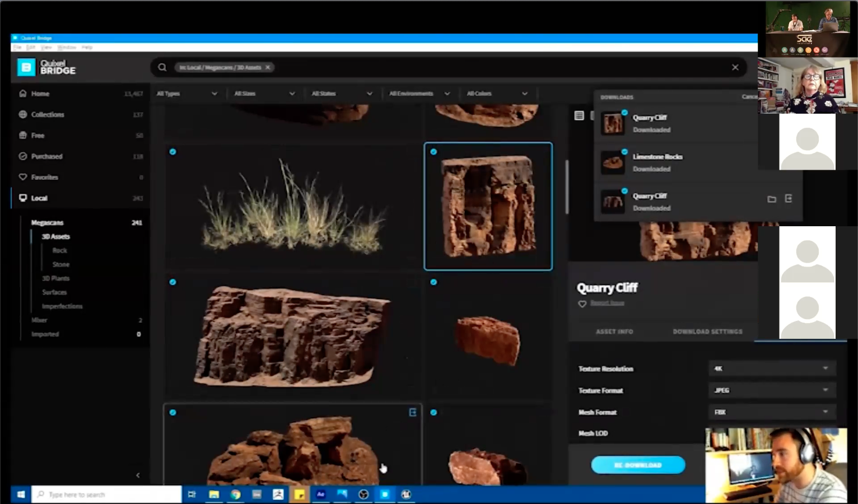The image size is (858, 504).
Task: Open After Effects from the taskbar
Action: click(321, 494)
